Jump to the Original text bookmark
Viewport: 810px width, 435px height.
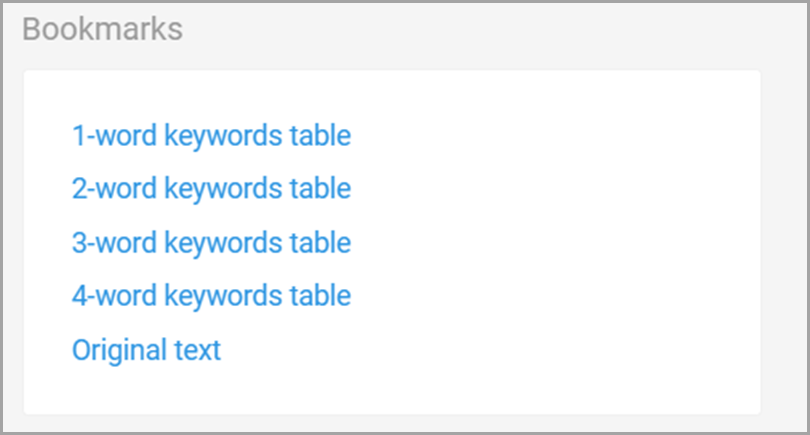coord(146,350)
